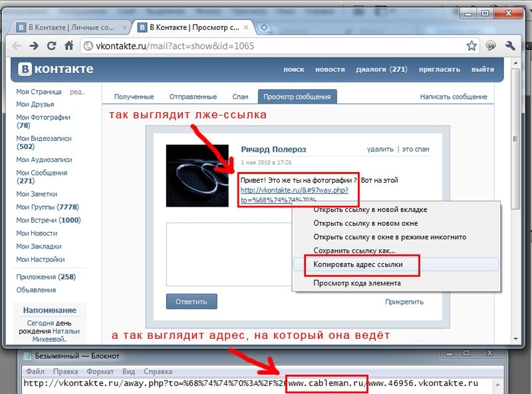This screenshot has width=532, height=394.
Task: Open 'Мои Встречи (1000)'
Action: pos(49,220)
